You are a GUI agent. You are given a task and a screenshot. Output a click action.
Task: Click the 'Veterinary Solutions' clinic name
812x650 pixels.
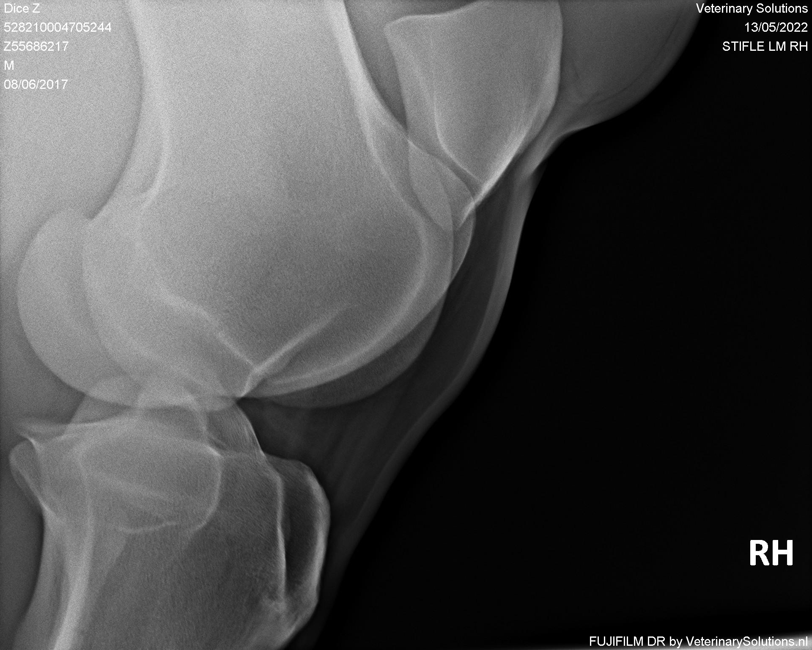[x=752, y=8]
